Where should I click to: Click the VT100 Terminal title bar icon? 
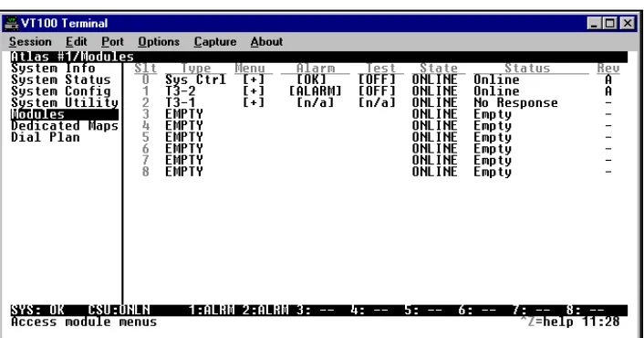coord(12,24)
